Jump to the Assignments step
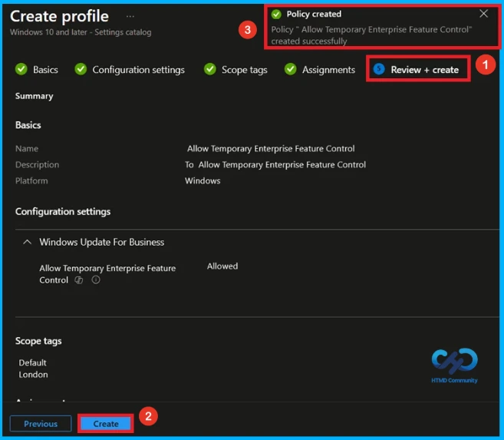 320,69
